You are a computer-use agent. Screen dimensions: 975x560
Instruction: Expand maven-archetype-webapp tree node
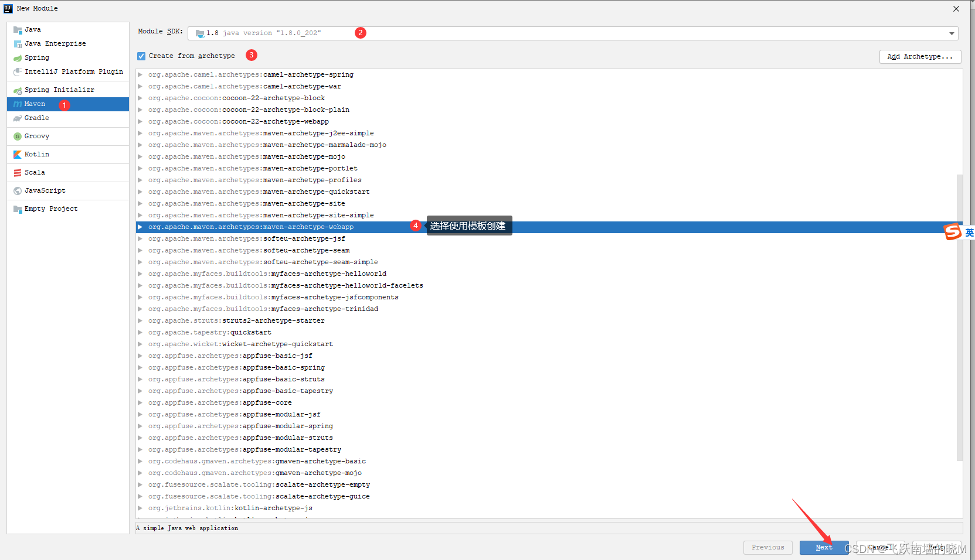(140, 227)
